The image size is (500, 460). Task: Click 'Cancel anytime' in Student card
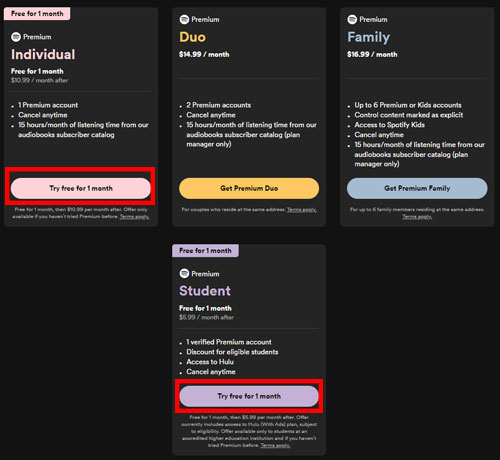(211, 372)
